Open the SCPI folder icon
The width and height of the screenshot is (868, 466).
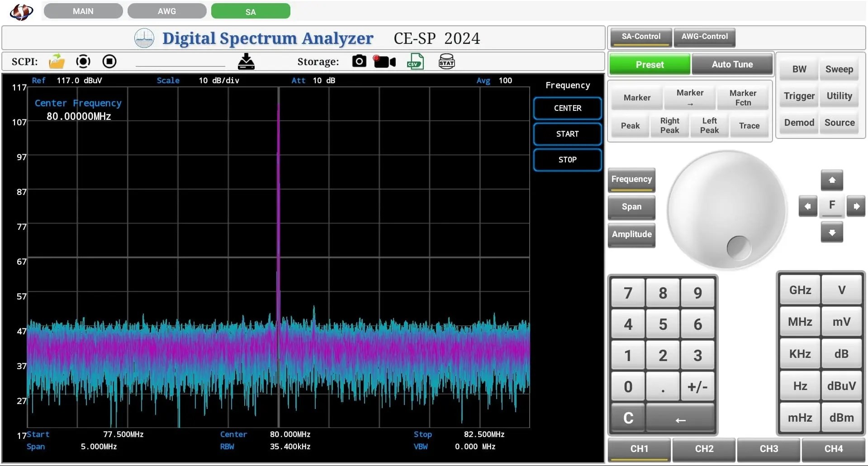point(57,61)
